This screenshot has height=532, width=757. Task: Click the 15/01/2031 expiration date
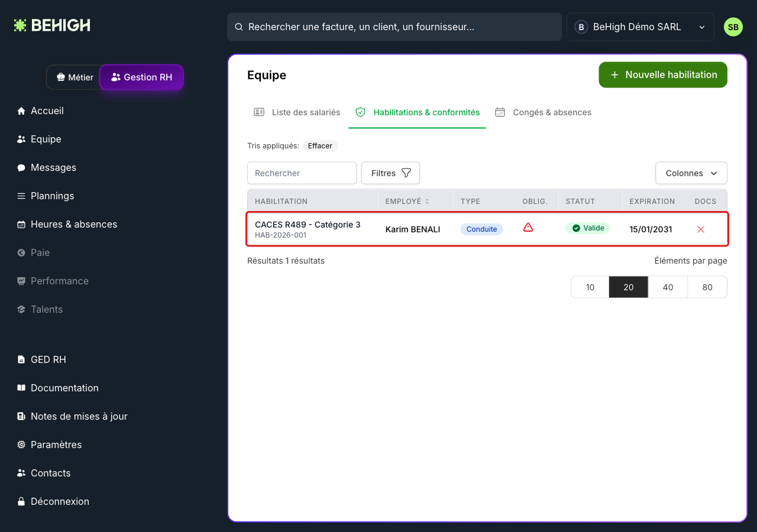[651, 229]
